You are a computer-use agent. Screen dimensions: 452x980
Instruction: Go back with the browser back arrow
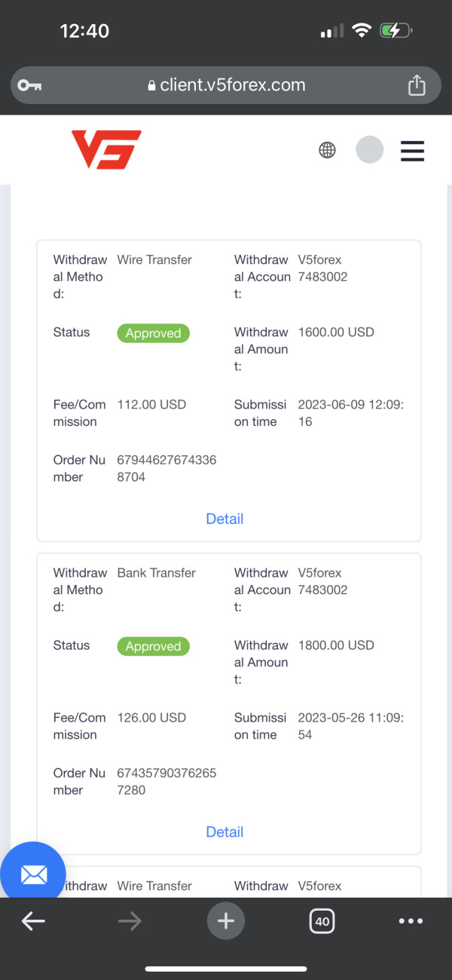(33, 920)
